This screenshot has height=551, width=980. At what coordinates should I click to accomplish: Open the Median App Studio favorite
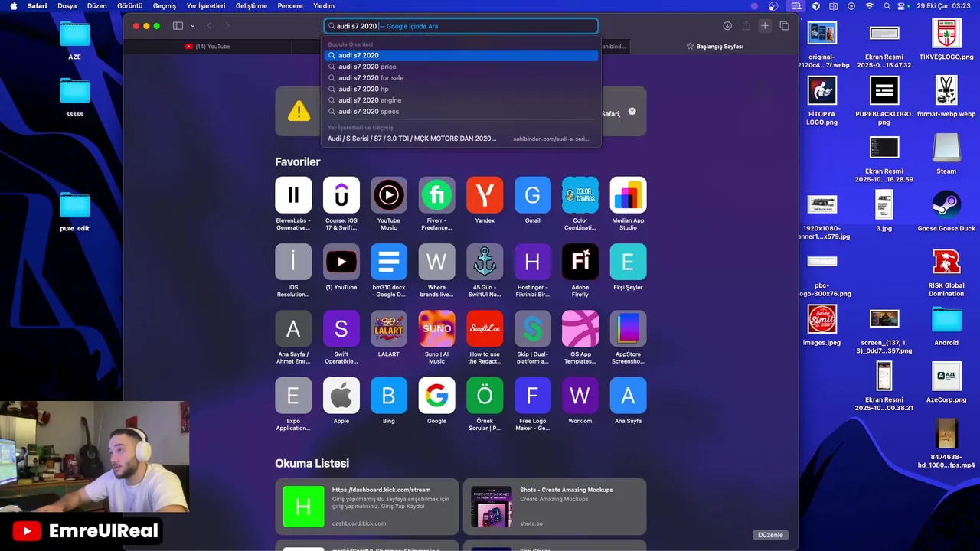tap(628, 194)
